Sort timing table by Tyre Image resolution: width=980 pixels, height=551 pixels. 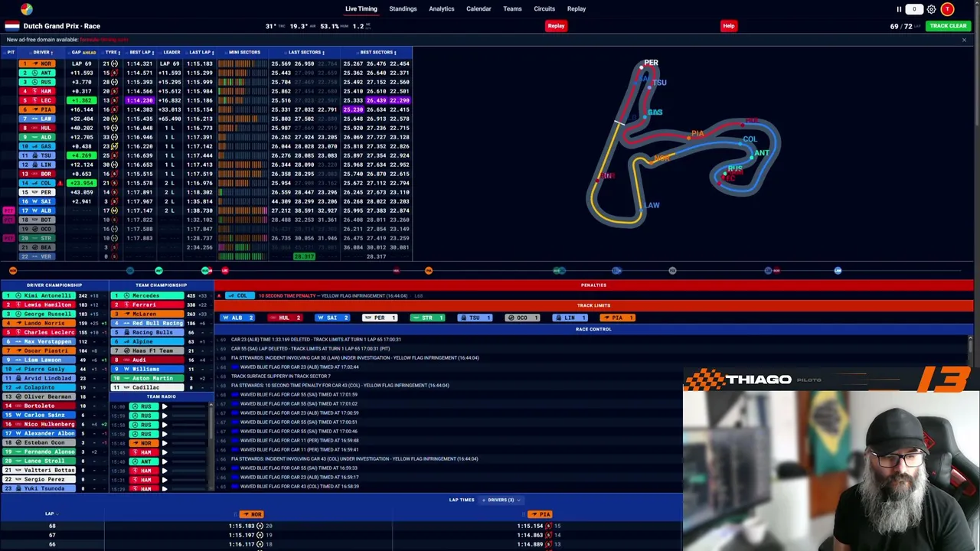112,52
